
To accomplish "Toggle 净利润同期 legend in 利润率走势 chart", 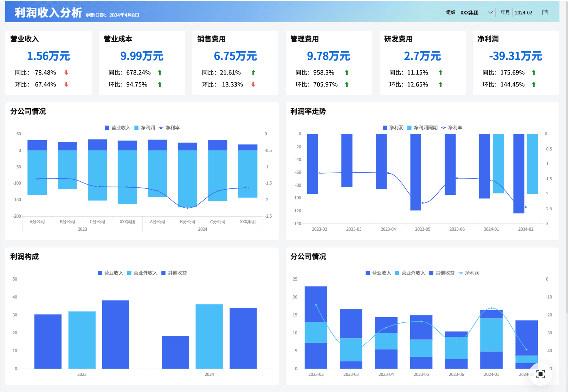I will [422, 128].
